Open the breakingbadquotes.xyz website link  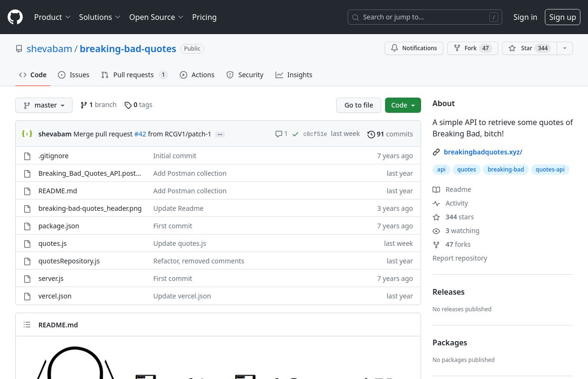click(483, 152)
